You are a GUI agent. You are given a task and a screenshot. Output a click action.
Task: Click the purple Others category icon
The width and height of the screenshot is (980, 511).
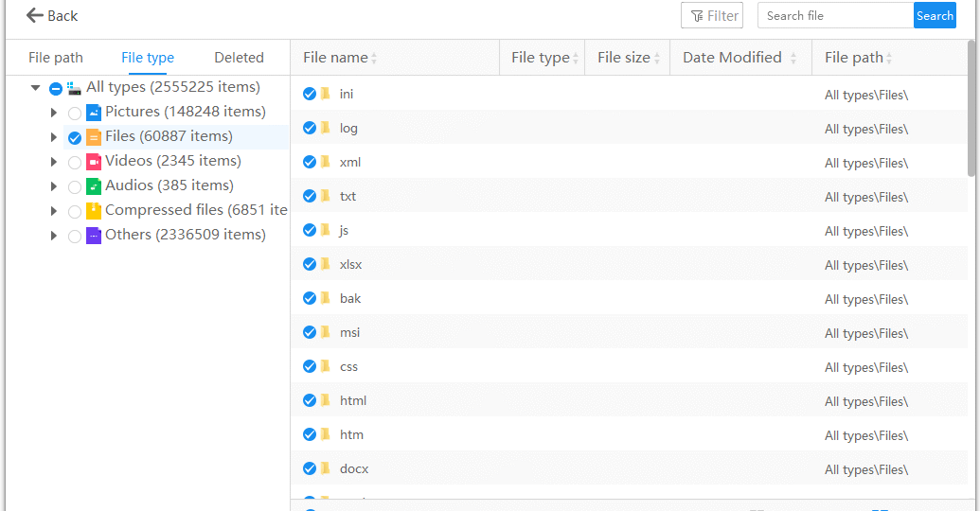(94, 236)
